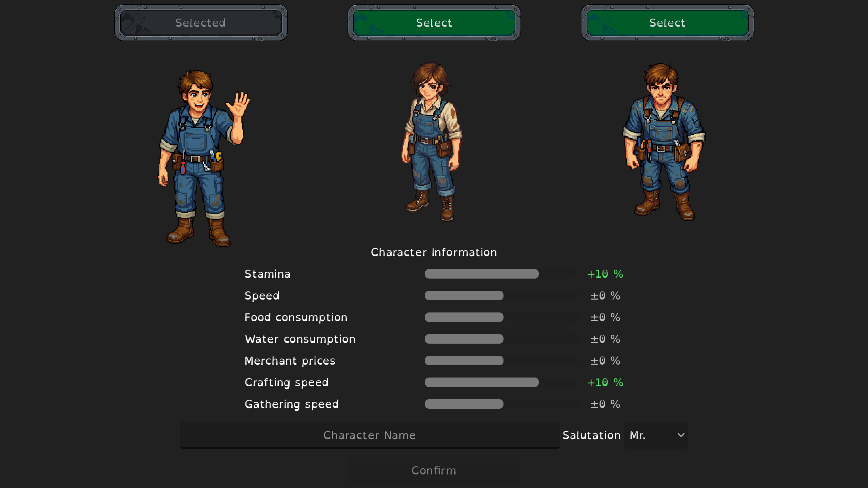Screen dimensions: 868x488
Task: Click the ±0 % Speed value
Action: (x=605, y=296)
